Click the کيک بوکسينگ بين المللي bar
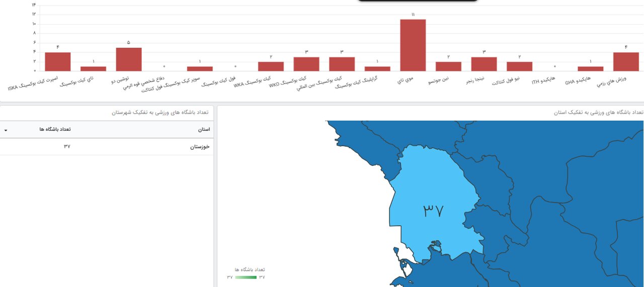 [342, 64]
